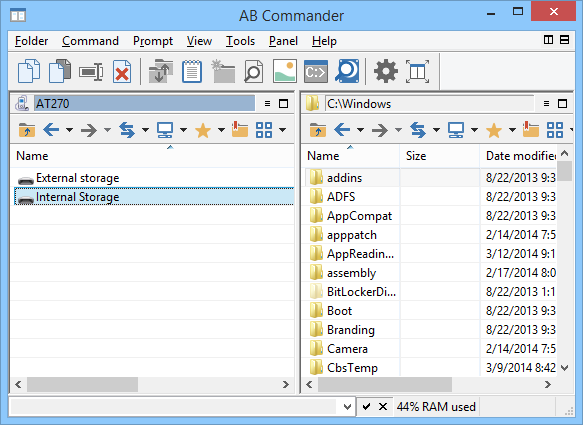Viewport: 583px width, 425px height.
Task: Open the Command menu
Action: tap(90, 41)
